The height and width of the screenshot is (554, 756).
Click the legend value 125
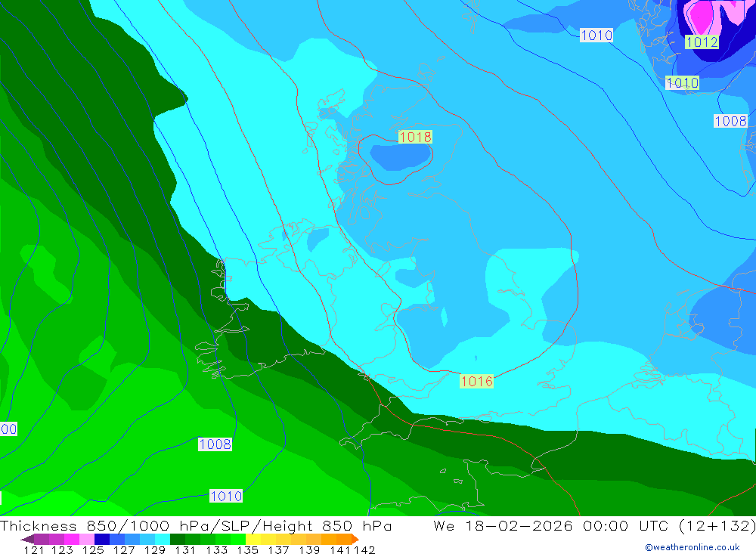pos(92,549)
